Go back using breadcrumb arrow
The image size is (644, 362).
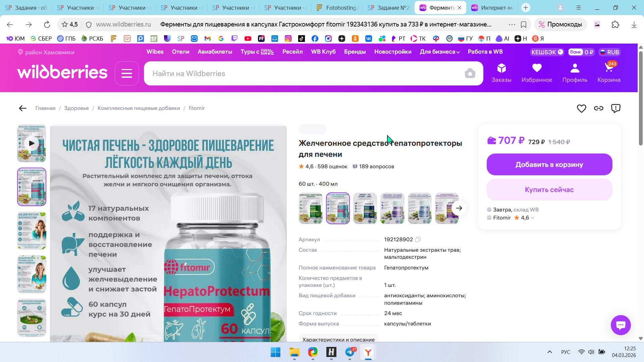pyautogui.click(x=22, y=108)
